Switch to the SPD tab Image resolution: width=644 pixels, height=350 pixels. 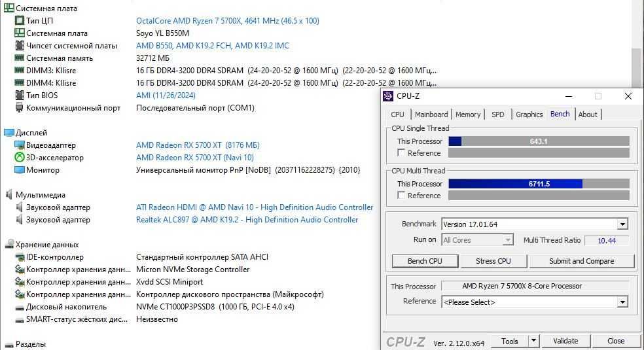click(x=498, y=114)
